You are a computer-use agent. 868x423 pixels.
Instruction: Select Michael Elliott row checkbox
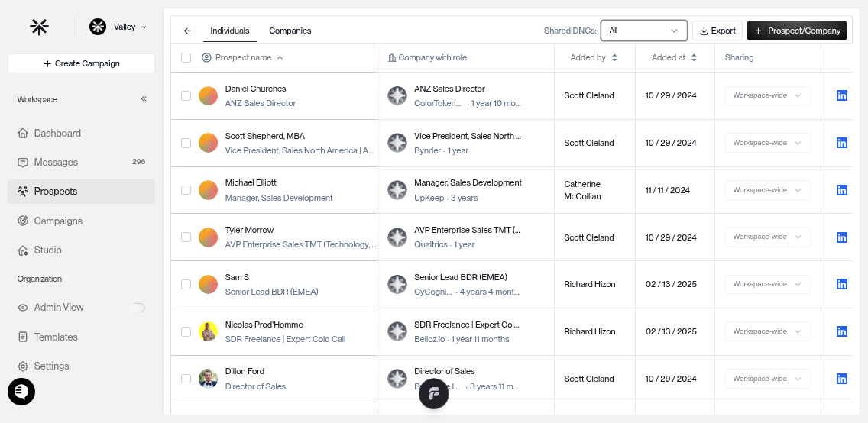(186, 189)
